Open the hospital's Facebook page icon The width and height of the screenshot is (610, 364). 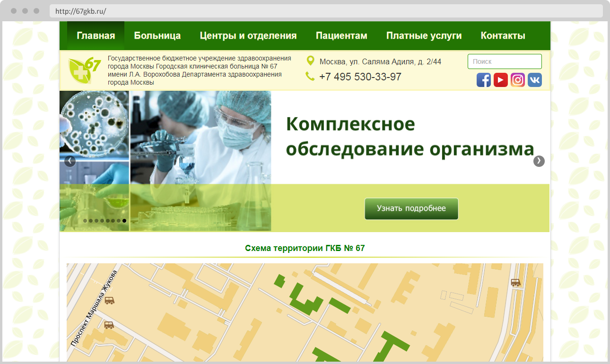pos(484,80)
